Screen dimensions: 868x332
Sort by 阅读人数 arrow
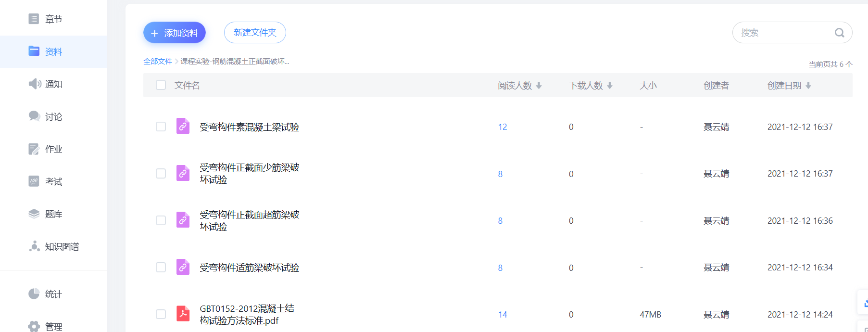(x=539, y=86)
